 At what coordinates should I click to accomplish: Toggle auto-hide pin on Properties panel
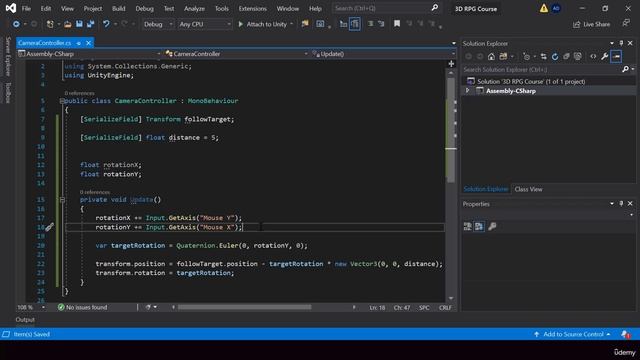[x=621, y=204]
